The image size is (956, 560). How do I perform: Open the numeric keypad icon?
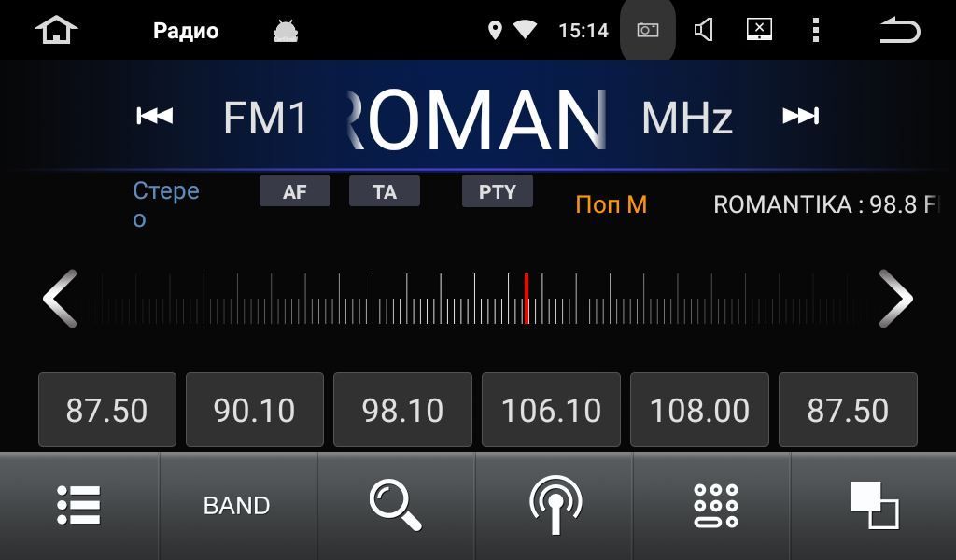715,505
